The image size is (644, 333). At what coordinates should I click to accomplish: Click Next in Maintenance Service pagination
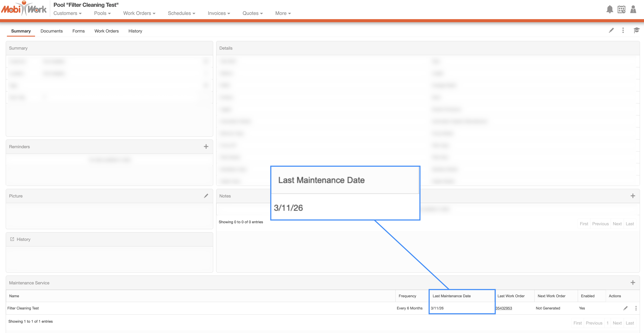[617, 323]
